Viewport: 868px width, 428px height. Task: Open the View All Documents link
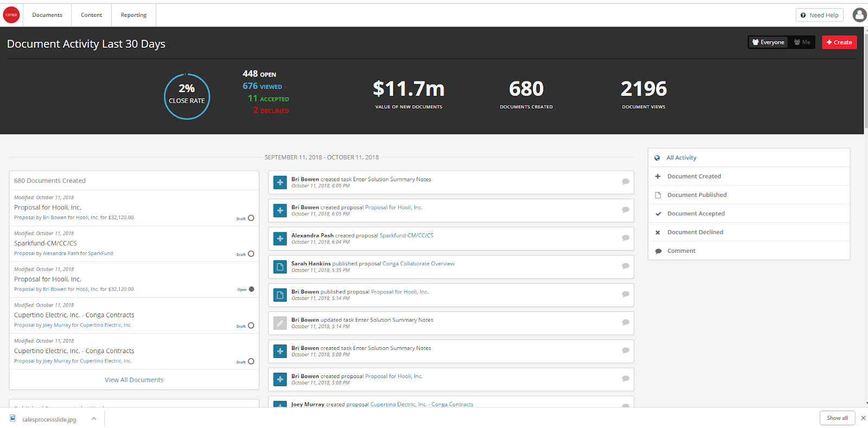point(134,380)
